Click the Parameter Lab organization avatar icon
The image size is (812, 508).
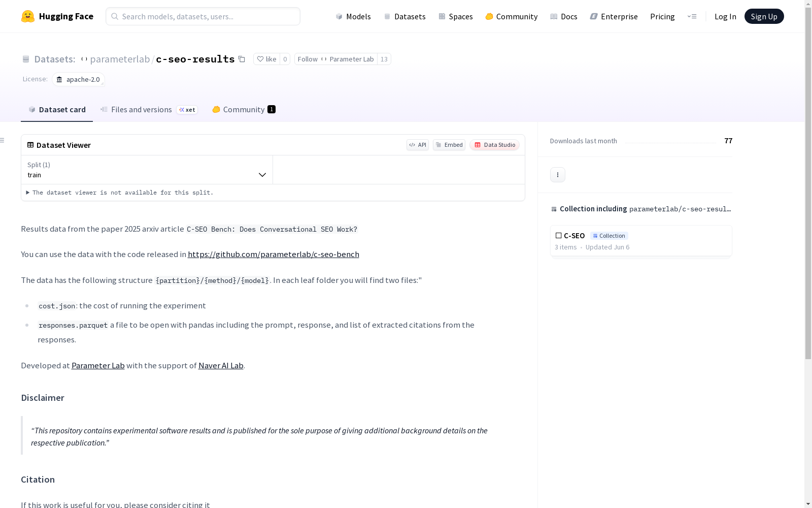(84, 59)
